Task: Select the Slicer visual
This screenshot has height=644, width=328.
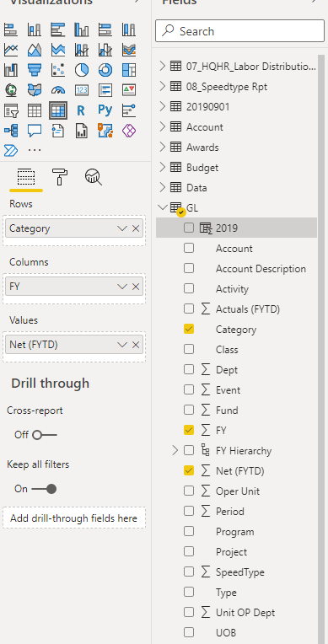Action: [11, 110]
